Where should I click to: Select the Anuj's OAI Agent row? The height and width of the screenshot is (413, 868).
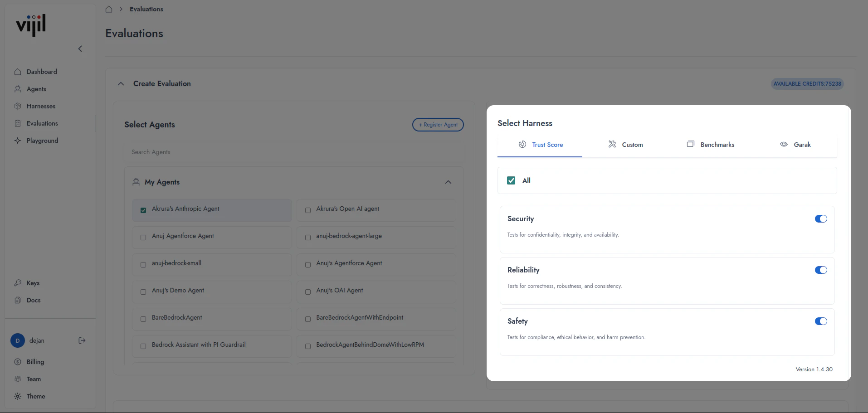[x=376, y=292]
